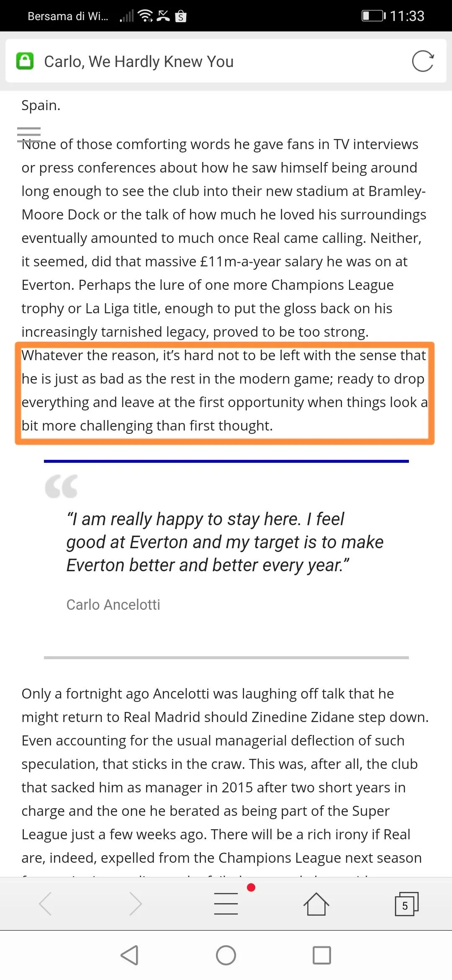The height and width of the screenshot is (980, 452).
Task: Tap the Carlo Ancelotti attribution name
Action: [113, 605]
